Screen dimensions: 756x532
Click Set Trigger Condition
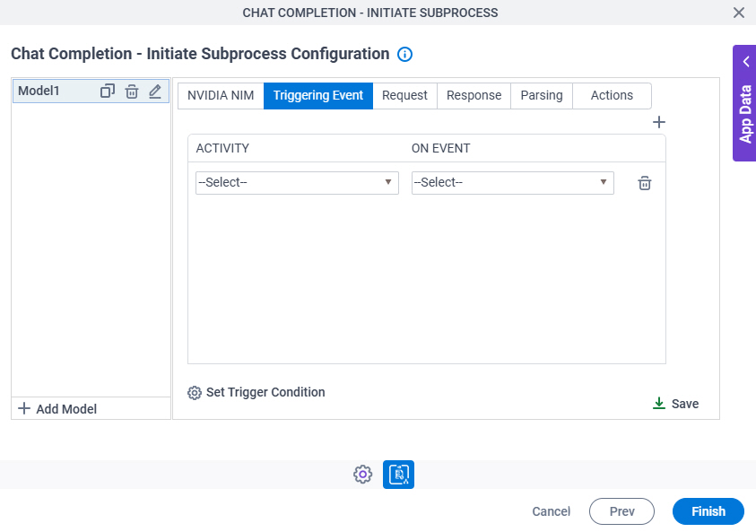pyautogui.click(x=256, y=393)
